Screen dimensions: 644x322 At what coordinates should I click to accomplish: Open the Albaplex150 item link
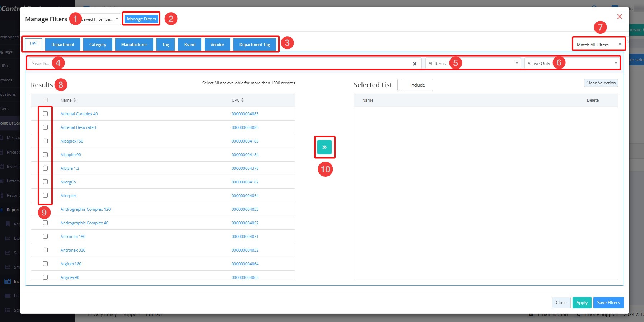coord(72,141)
